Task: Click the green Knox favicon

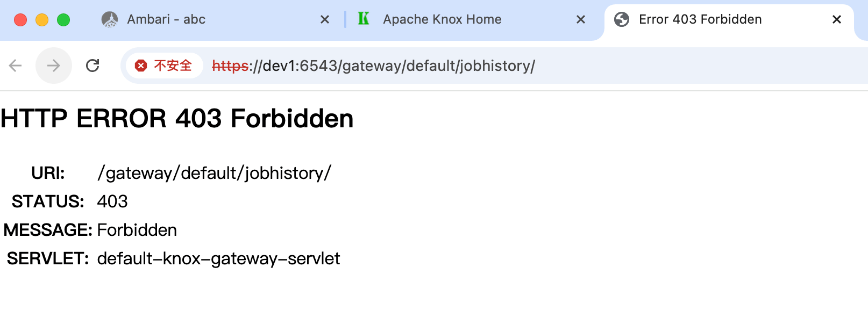Action: 364,19
